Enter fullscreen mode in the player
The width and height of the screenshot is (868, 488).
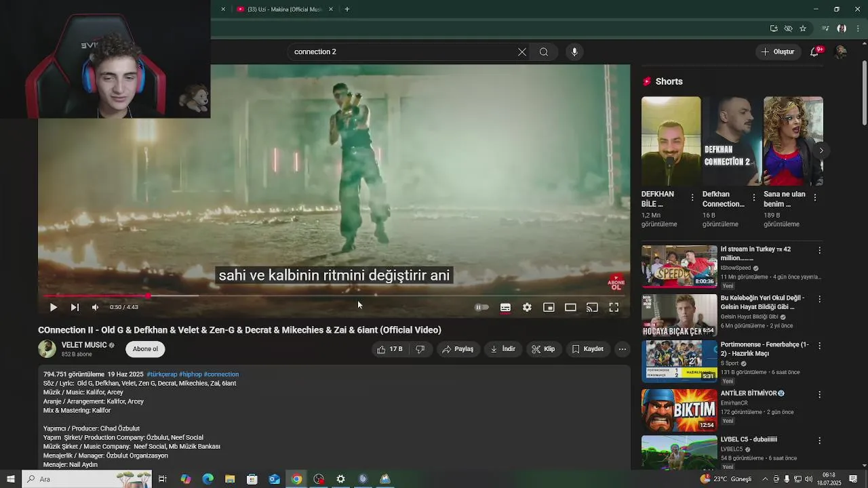point(614,307)
